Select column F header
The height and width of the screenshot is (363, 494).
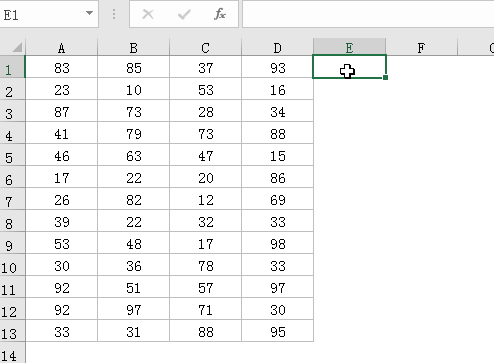coord(421,47)
